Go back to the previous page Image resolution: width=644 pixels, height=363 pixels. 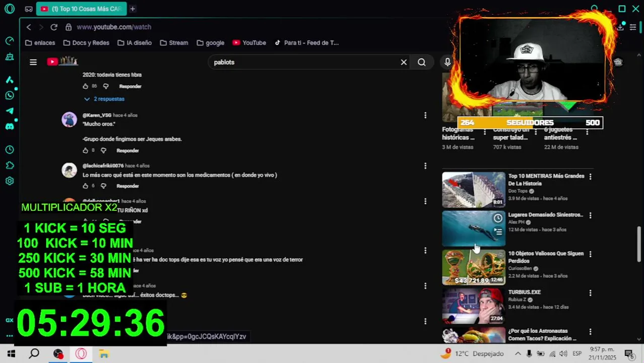29,27
